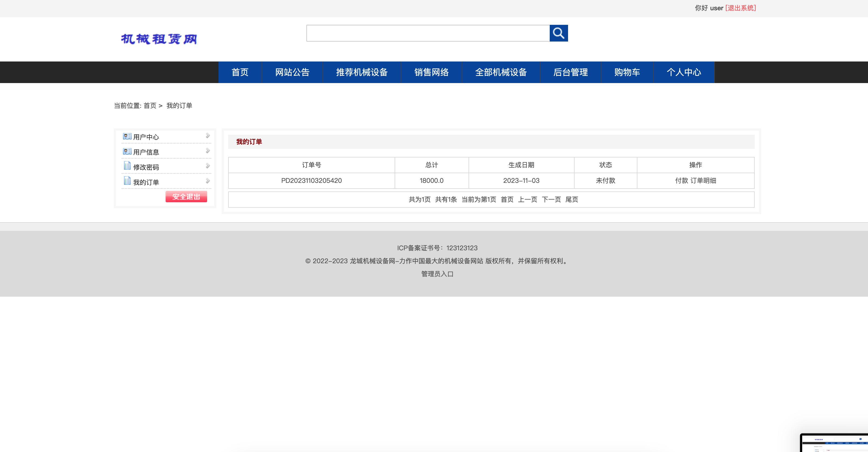Open the 管理员入口 footer link
The image size is (868, 452).
[437, 274]
